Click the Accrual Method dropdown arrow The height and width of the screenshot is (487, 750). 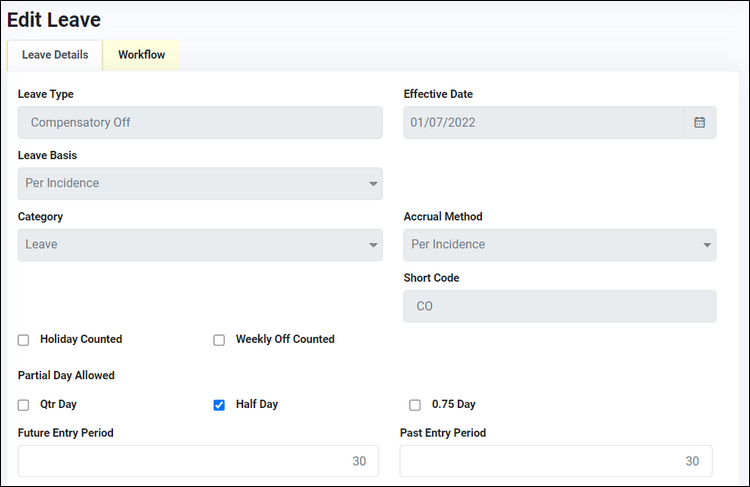pyautogui.click(x=706, y=245)
